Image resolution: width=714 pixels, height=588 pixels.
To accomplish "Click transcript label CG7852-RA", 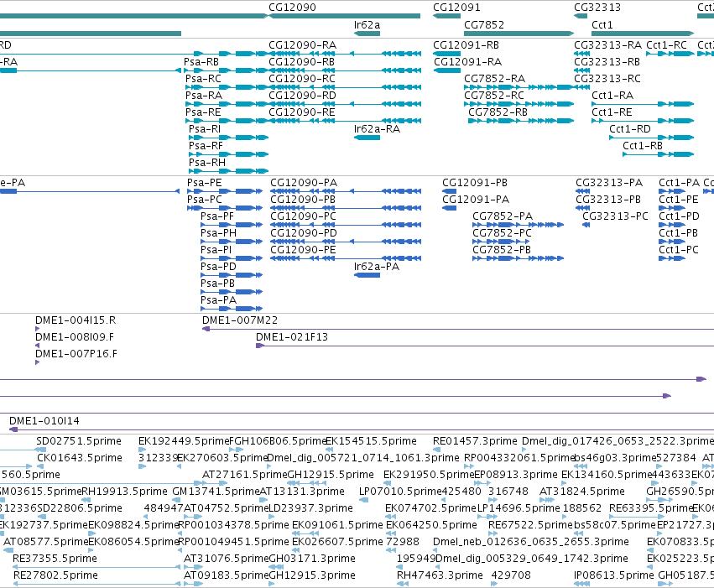I will click(x=494, y=79).
